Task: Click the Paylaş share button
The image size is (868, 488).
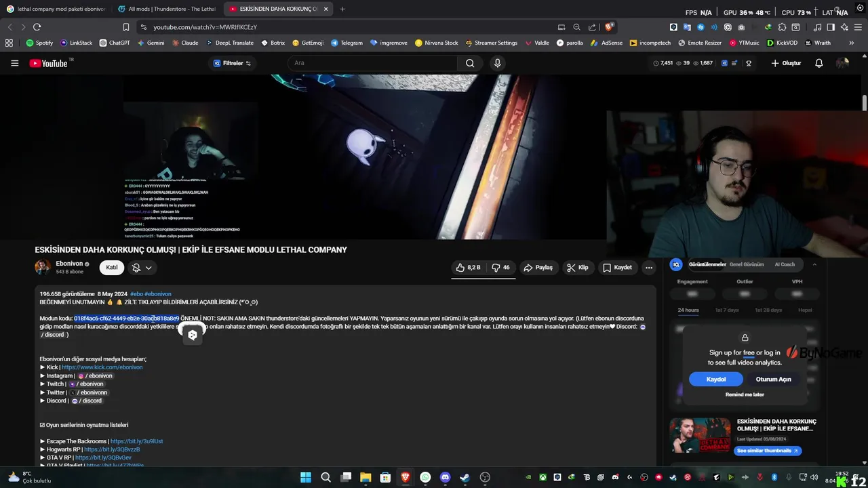Action: click(x=538, y=268)
